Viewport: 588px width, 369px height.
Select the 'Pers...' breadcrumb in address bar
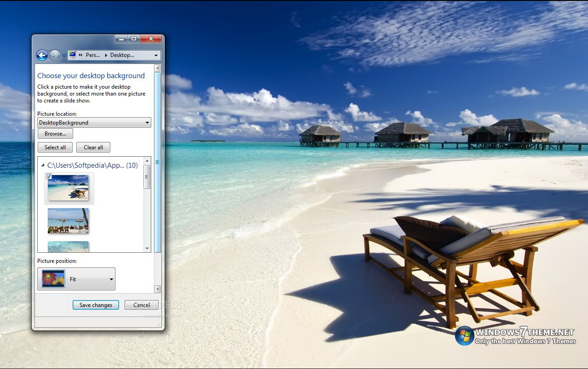click(x=93, y=55)
